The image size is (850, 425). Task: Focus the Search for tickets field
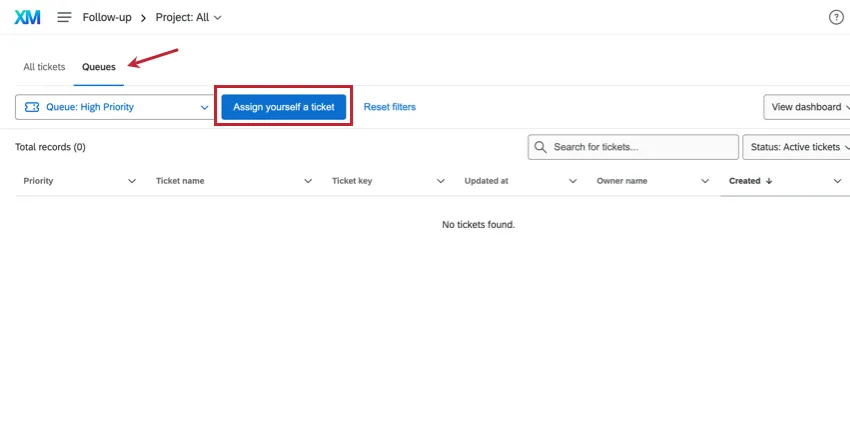click(633, 147)
